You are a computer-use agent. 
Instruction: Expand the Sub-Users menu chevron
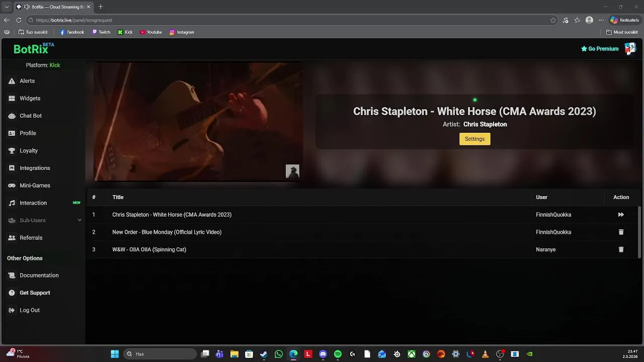[79, 220]
